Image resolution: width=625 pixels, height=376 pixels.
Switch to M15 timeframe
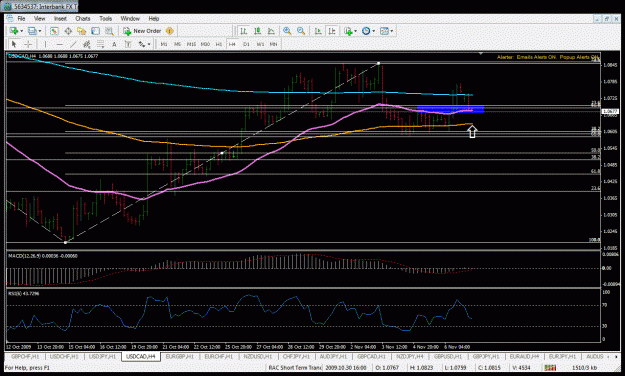pyautogui.click(x=191, y=44)
